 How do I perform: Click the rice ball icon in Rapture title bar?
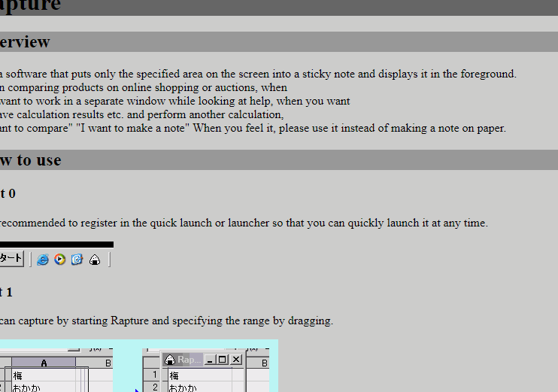click(170, 360)
